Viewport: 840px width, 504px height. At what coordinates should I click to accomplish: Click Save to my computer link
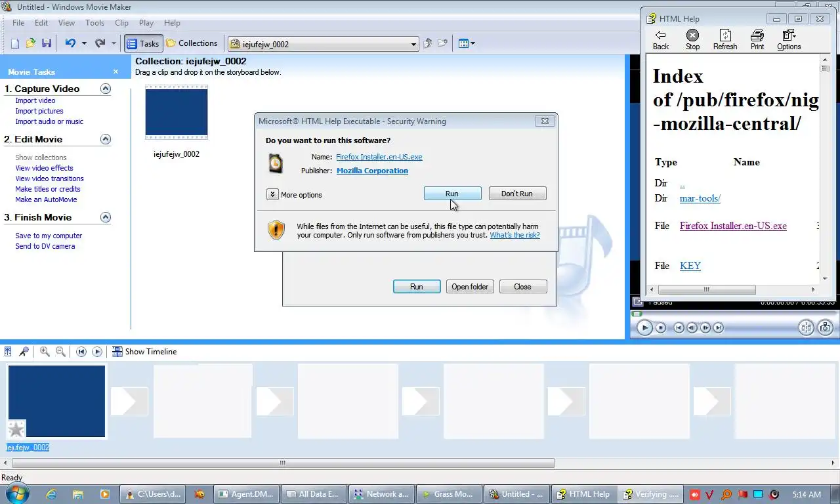pos(49,236)
